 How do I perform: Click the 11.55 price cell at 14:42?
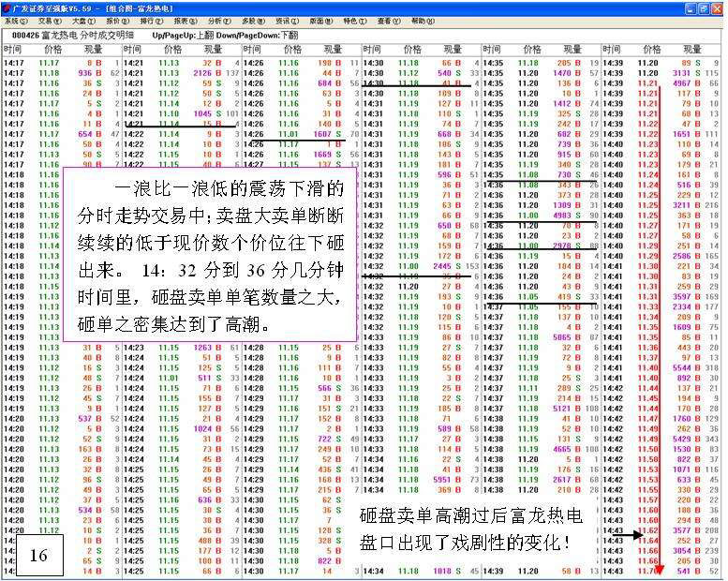pyautogui.click(x=647, y=490)
